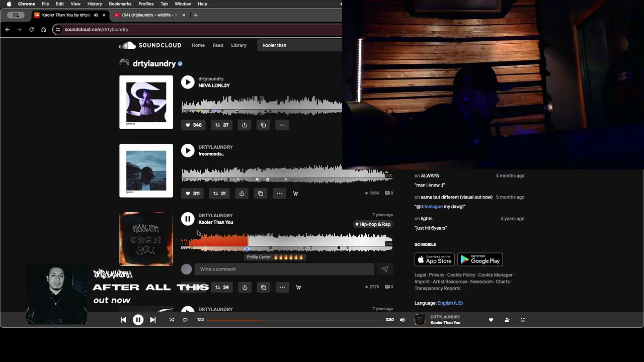
Task: Follow artist icon in player bar
Action: tap(507, 320)
